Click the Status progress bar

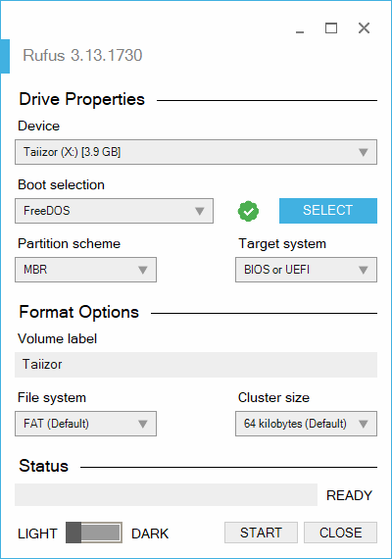(x=166, y=495)
